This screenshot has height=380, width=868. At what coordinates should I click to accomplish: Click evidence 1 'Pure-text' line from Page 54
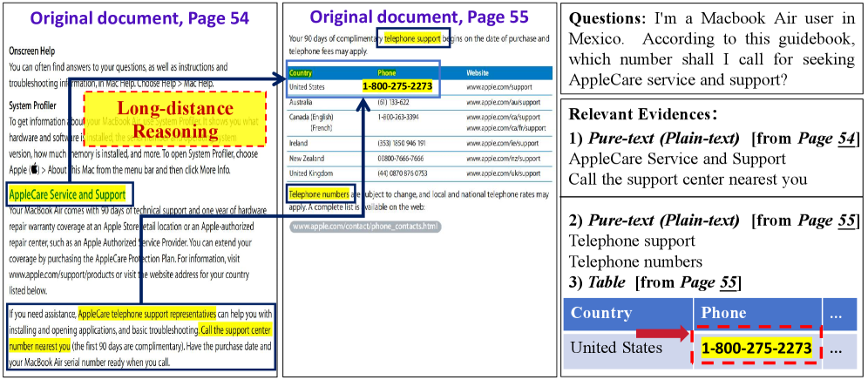click(714, 138)
